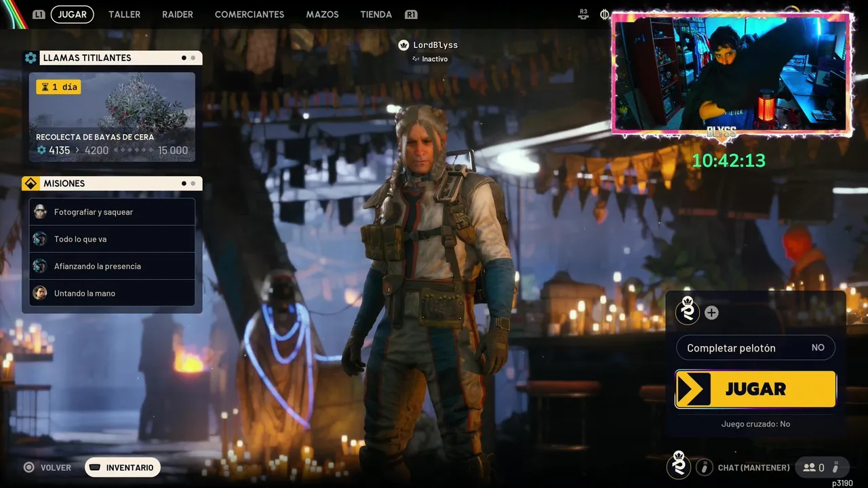Screen dimensions: 868x488
Task: Click the 4200 milestone dots progress track
Action: [x=132, y=150]
